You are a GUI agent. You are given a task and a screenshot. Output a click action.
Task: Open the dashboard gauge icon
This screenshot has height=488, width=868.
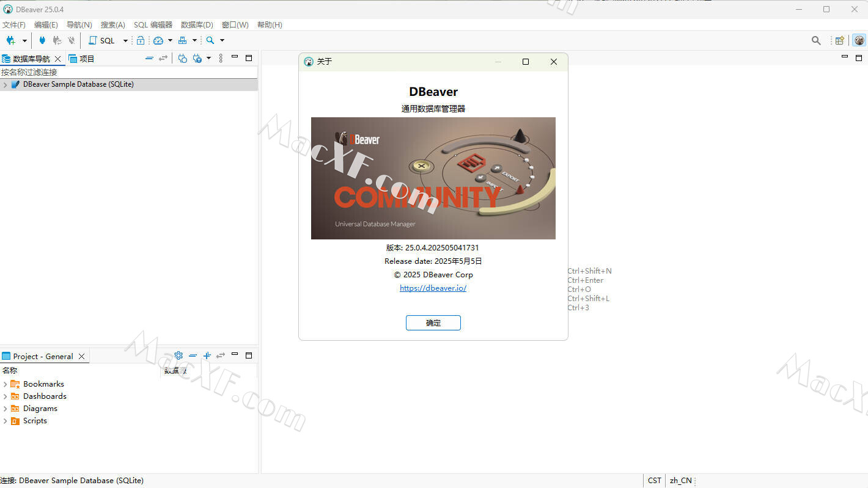tap(158, 40)
